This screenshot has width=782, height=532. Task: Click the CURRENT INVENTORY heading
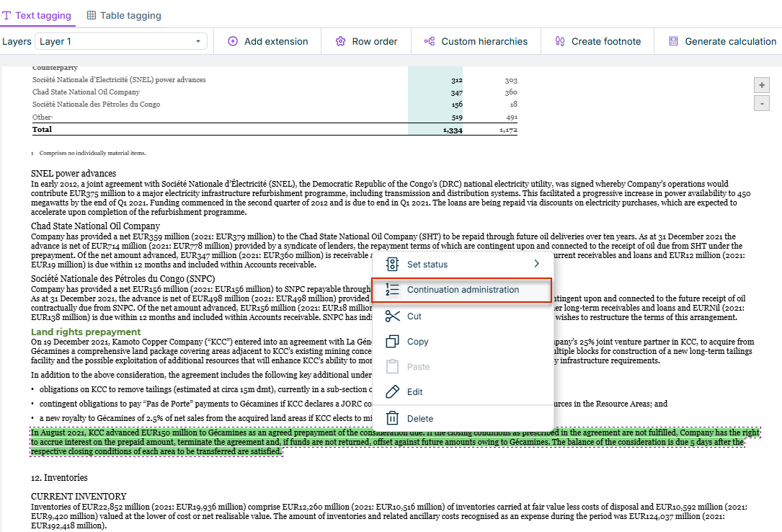[79, 497]
